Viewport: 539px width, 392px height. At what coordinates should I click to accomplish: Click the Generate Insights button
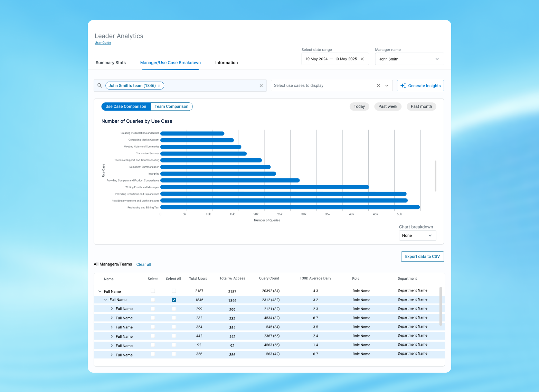click(x=420, y=85)
